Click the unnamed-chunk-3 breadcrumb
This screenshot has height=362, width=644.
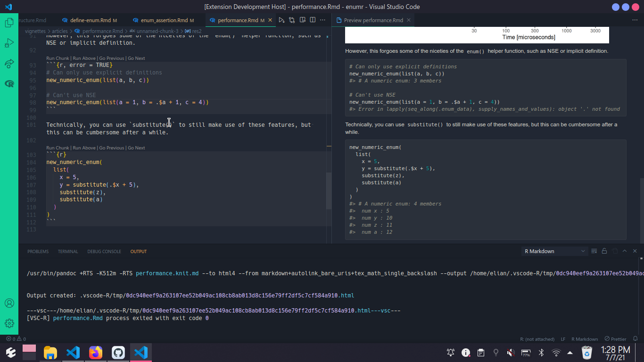pos(154,31)
